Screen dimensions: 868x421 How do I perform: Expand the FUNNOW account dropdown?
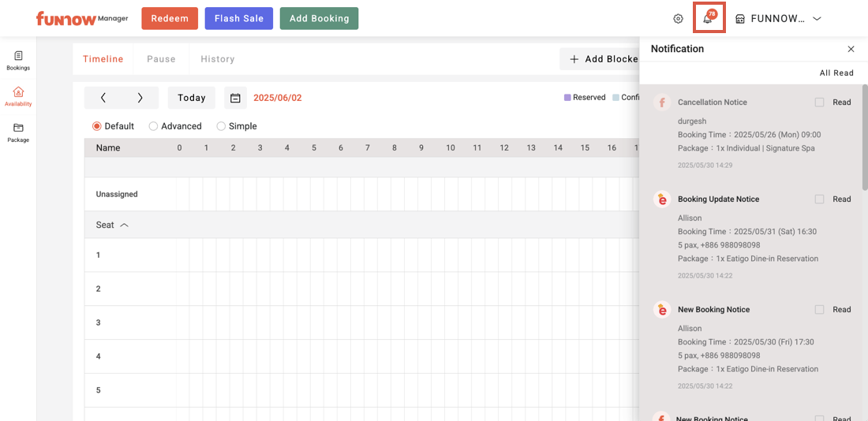[817, 19]
